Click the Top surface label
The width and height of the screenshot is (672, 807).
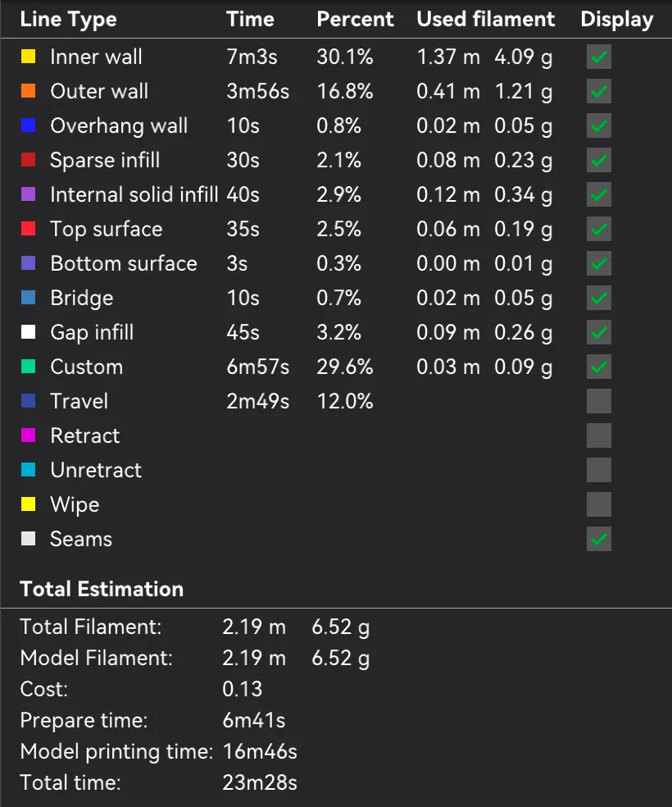107,230
